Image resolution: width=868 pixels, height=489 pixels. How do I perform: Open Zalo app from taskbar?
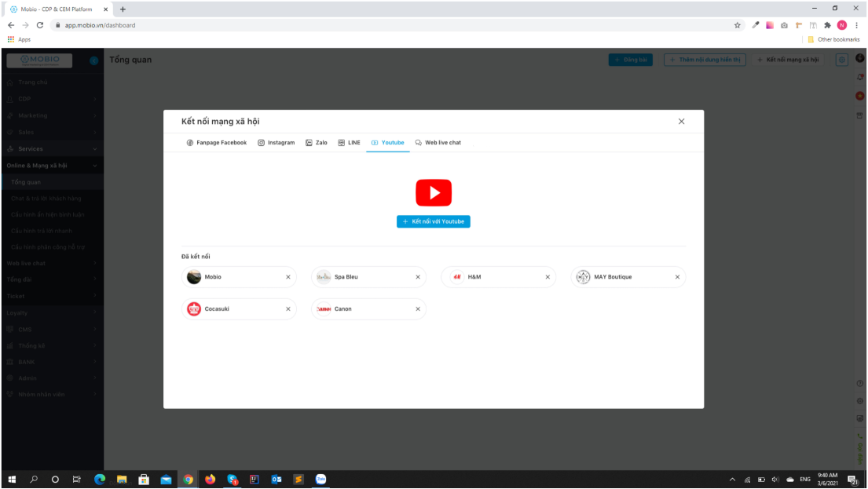pyautogui.click(x=320, y=480)
